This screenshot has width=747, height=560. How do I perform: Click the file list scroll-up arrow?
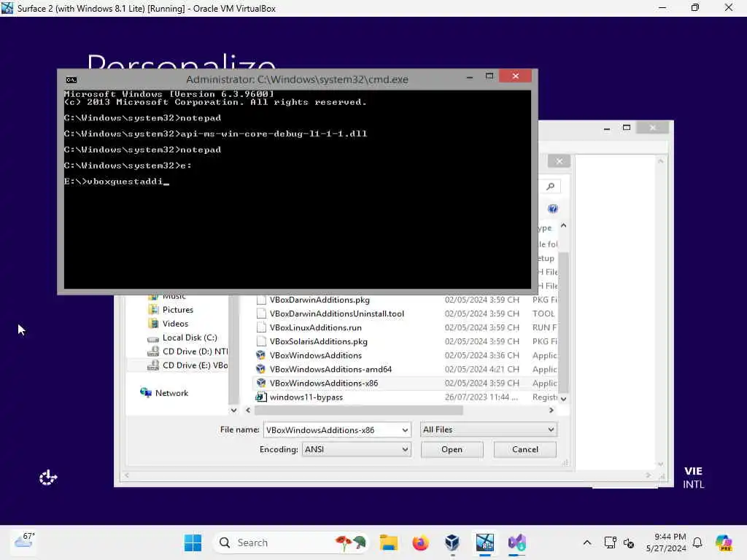[564, 225]
